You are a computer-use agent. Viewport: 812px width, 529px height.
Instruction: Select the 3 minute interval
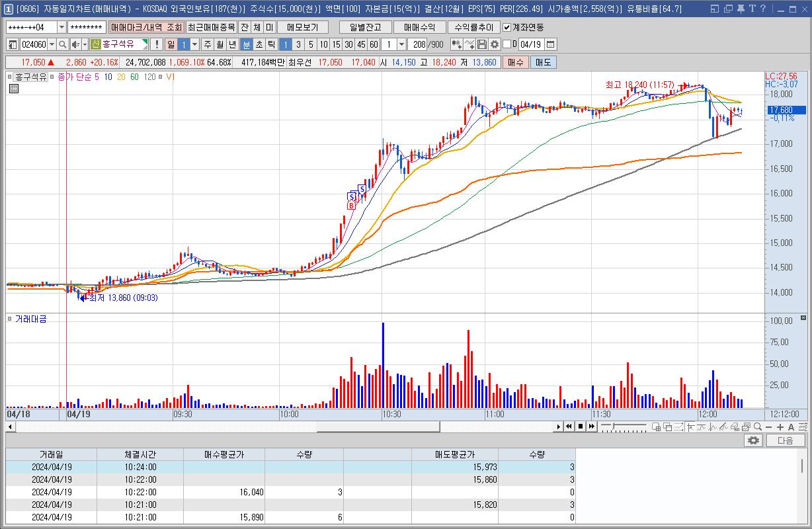click(x=298, y=44)
